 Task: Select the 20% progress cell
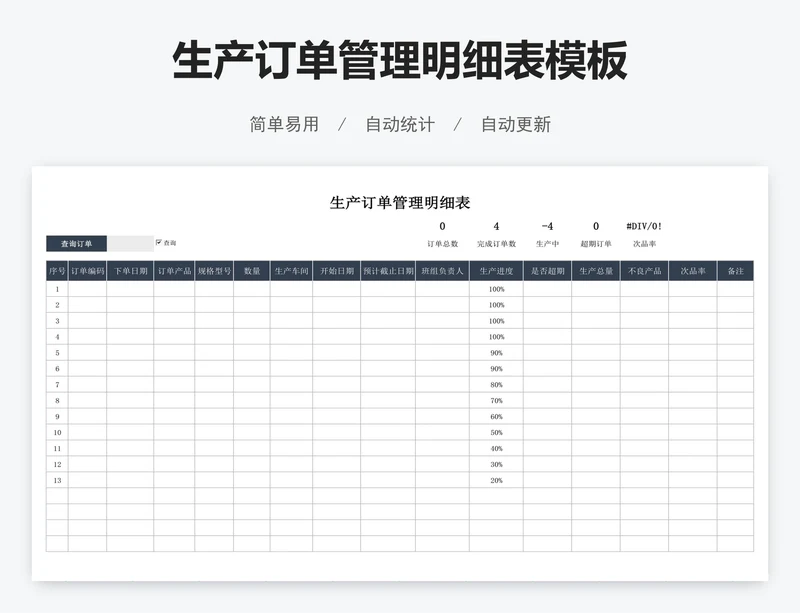click(x=496, y=480)
